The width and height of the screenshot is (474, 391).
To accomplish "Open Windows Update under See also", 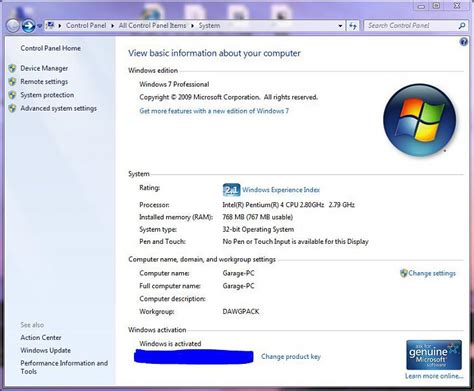I will (46, 350).
